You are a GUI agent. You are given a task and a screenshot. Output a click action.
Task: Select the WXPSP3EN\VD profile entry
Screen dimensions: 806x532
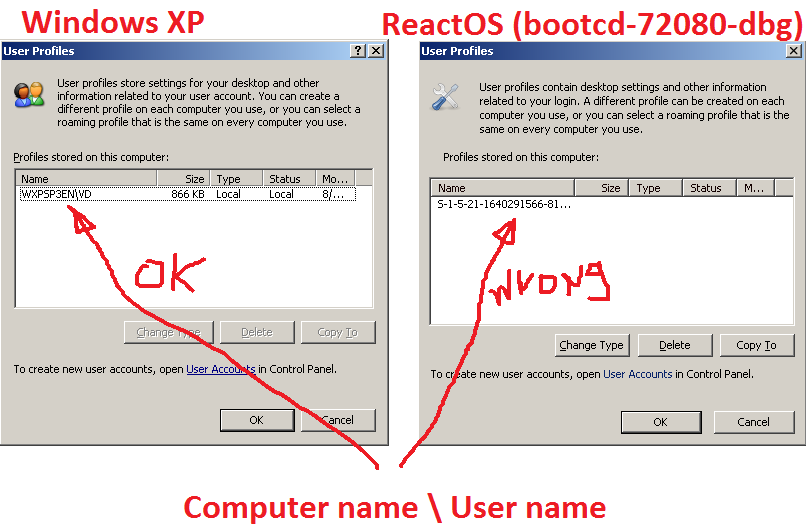click(56, 194)
